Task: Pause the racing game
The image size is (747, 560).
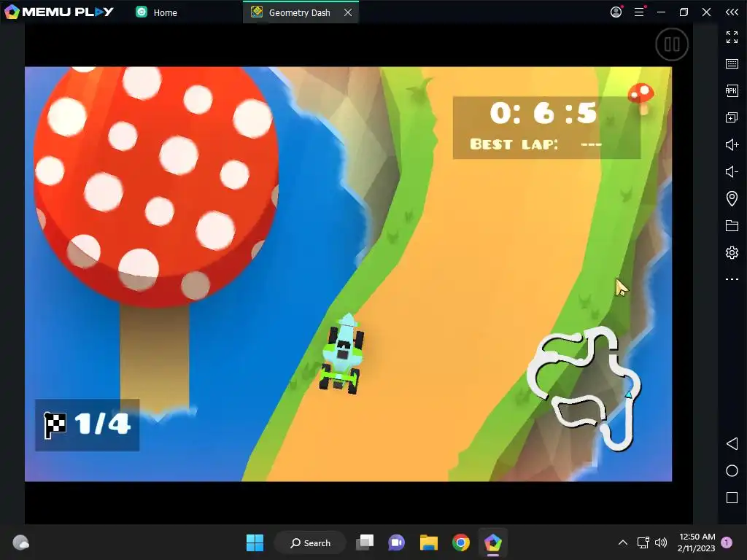Action: click(672, 44)
